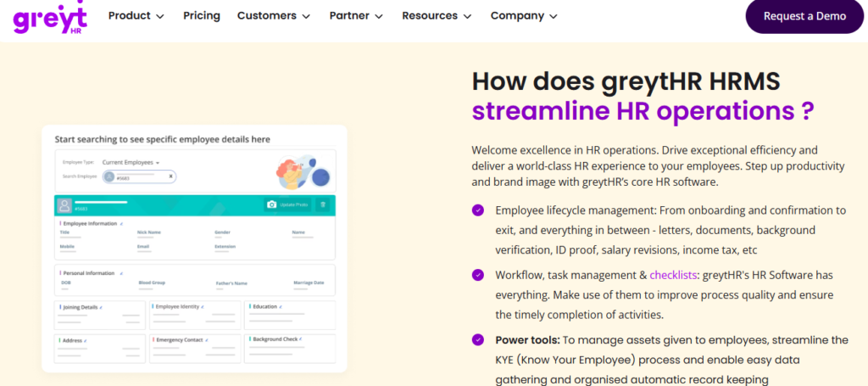Click the 'Marriage Date' field label
The image size is (868, 386).
[309, 283]
